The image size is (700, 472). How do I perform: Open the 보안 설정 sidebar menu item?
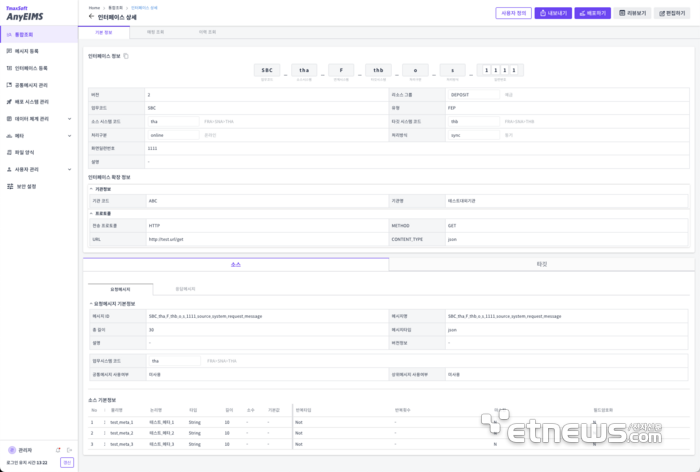(39, 186)
